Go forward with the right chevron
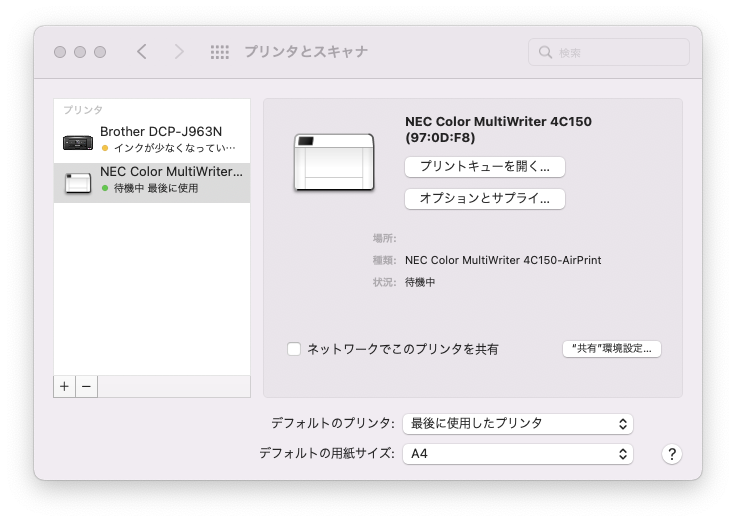Screen dimensions: 736x522 [x=179, y=52]
